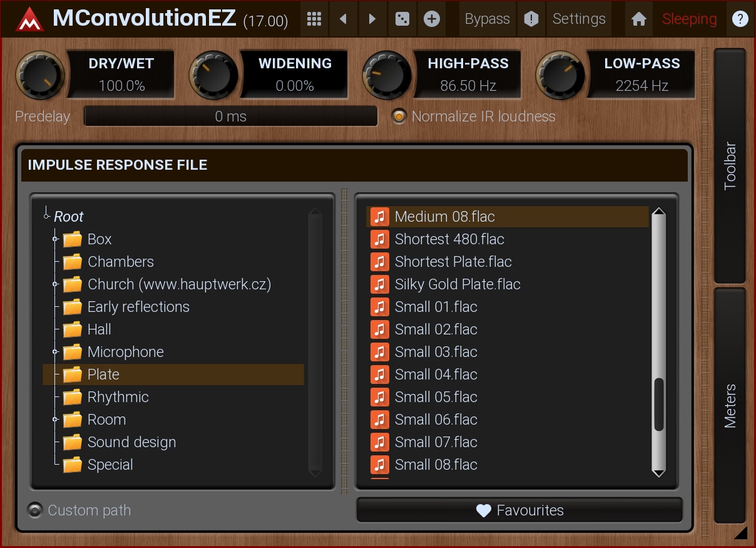Click the Favourites button
The image size is (756, 548).
(519, 510)
